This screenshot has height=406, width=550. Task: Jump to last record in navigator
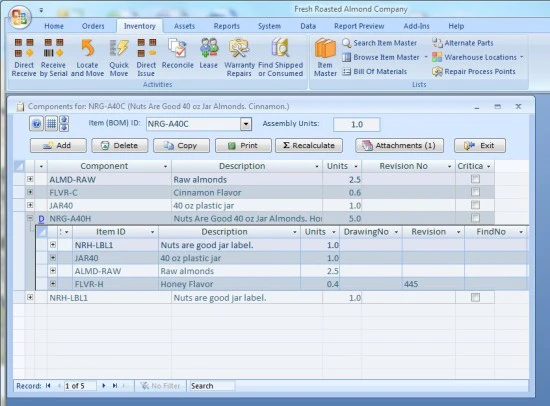[115, 386]
